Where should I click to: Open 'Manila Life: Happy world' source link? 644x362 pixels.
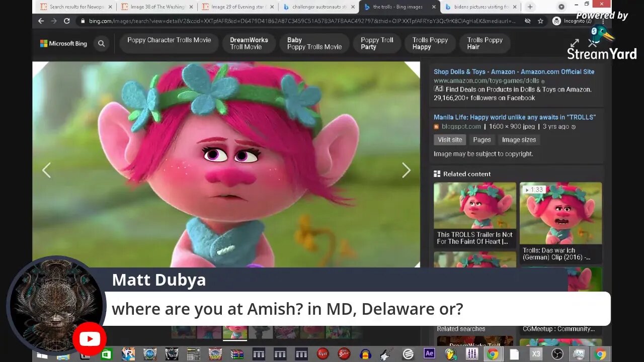click(x=515, y=117)
